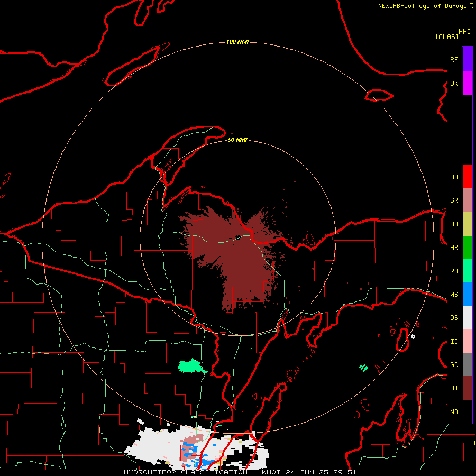Click the small green echo over the lake
The width and height of the screenshot is (476, 476).
[x=362, y=368]
